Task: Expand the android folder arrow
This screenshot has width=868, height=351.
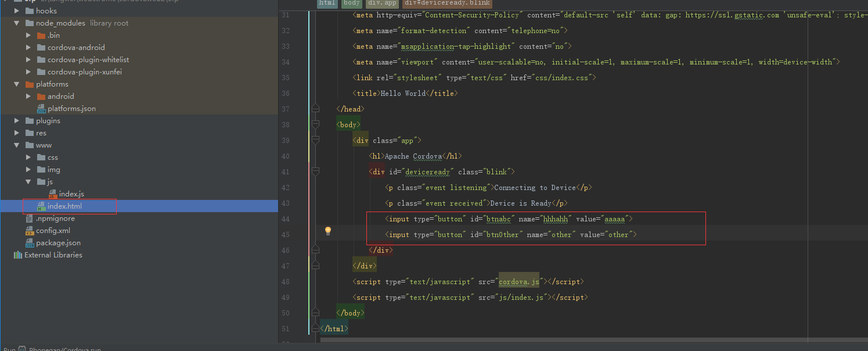Action: pyautogui.click(x=29, y=96)
